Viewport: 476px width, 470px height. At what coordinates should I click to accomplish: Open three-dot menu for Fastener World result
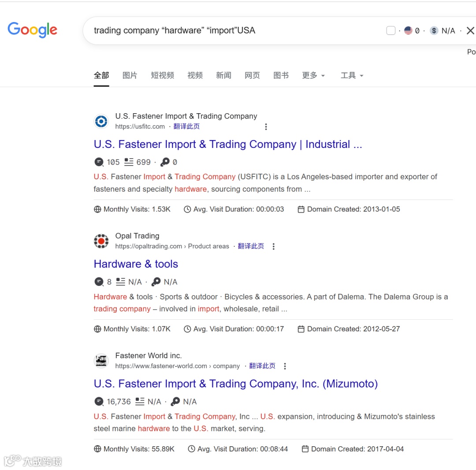coord(285,366)
